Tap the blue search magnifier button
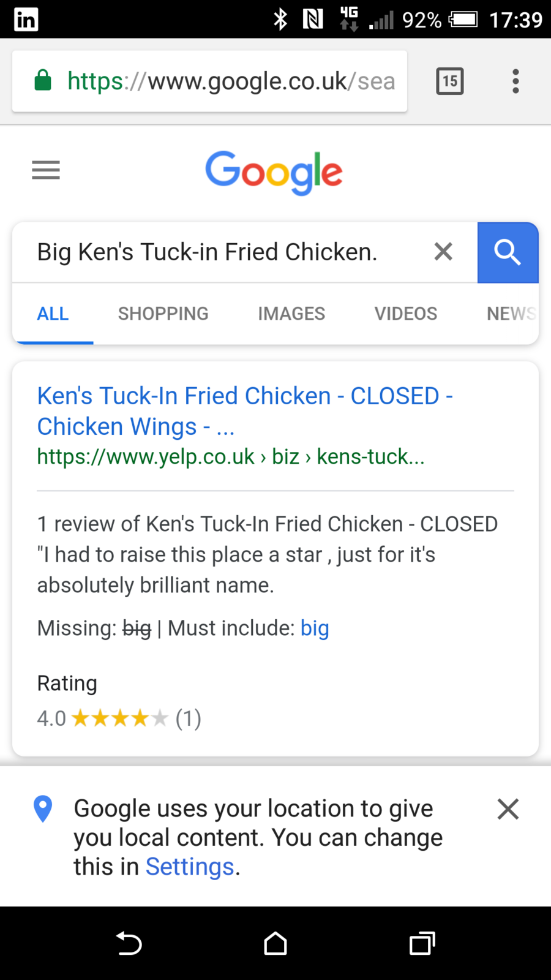This screenshot has width=551, height=980. pos(508,252)
